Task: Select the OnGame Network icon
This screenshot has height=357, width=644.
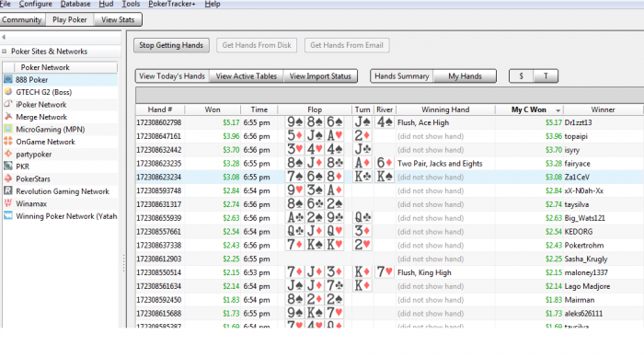Action: tap(8, 142)
